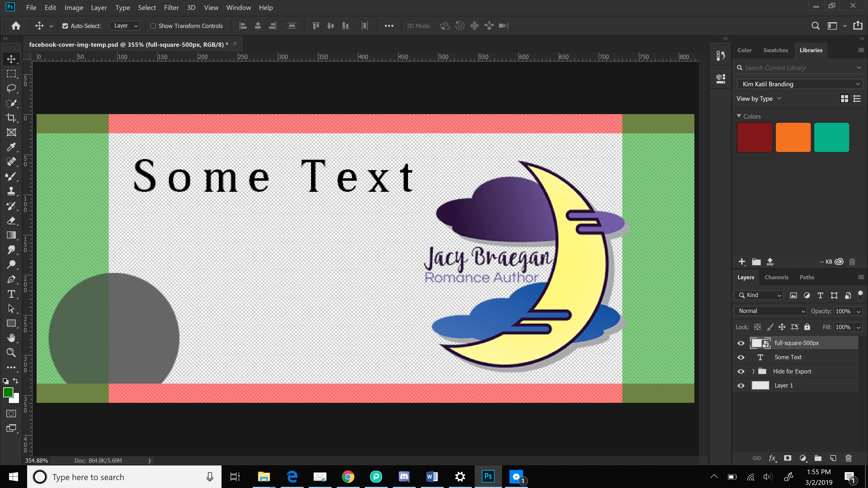
Task: Select the Hand tool
Action: pos(11,338)
